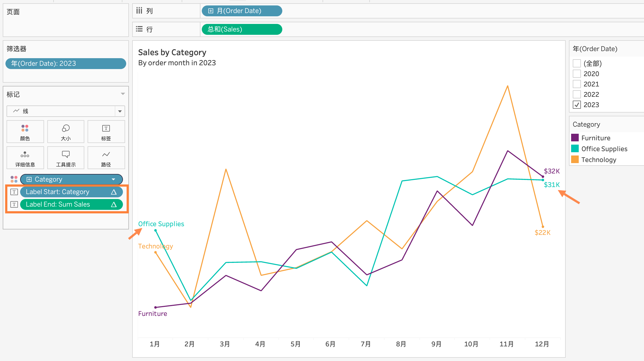Click the text icon beside Label End pill
The width and height of the screenshot is (644, 361).
click(x=14, y=204)
